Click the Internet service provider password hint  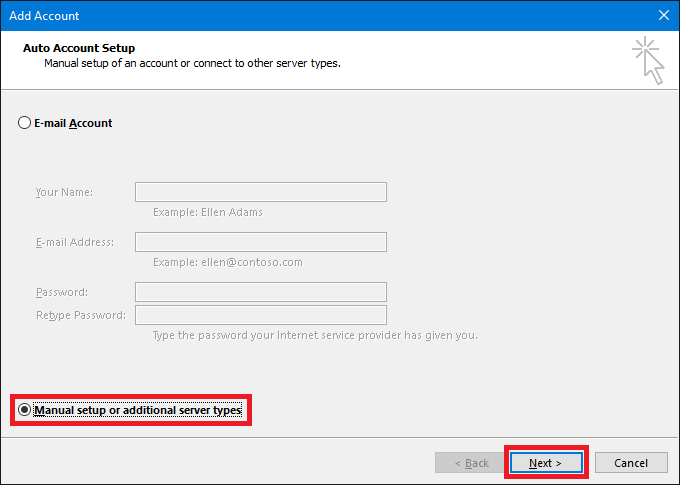[315, 335]
